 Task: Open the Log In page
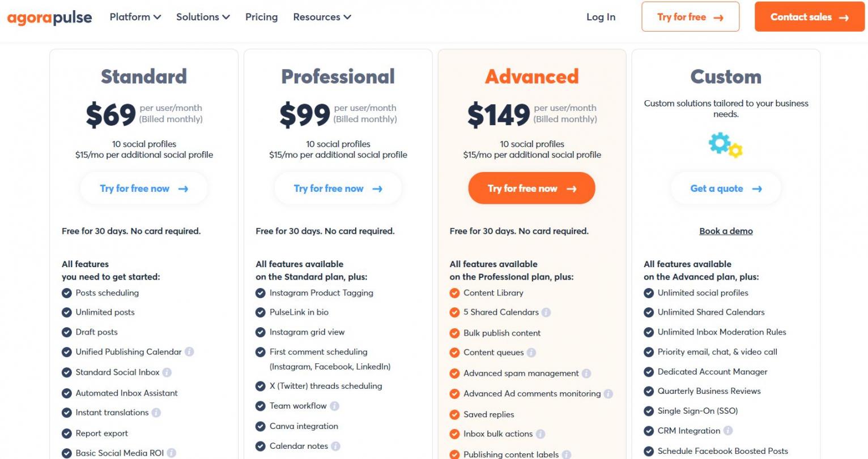(601, 17)
